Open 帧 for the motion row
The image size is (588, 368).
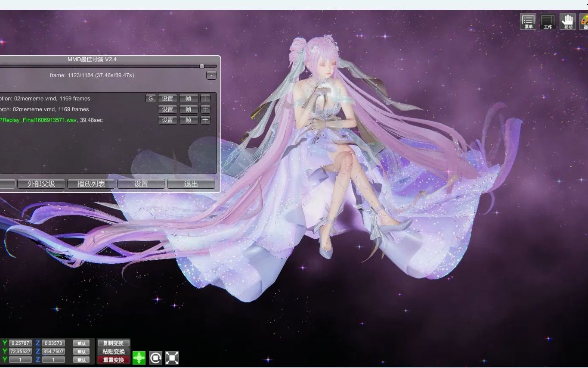tap(188, 99)
